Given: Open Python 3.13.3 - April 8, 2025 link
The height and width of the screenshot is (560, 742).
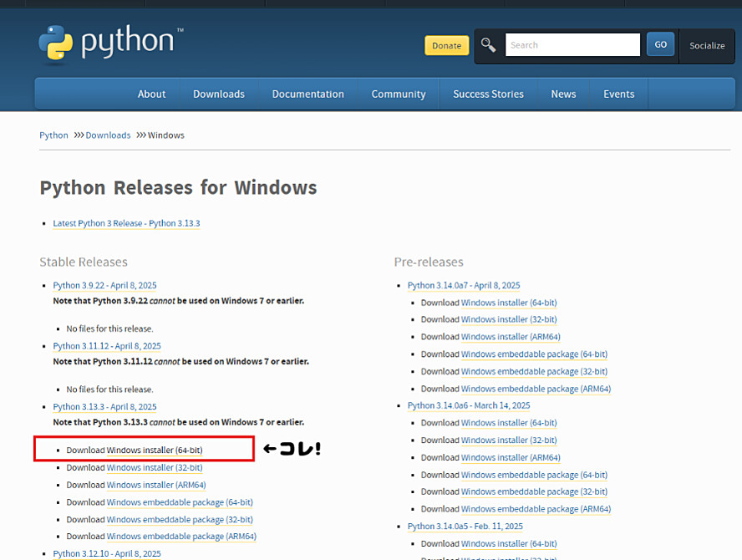Looking at the screenshot, I should [104, 407].
